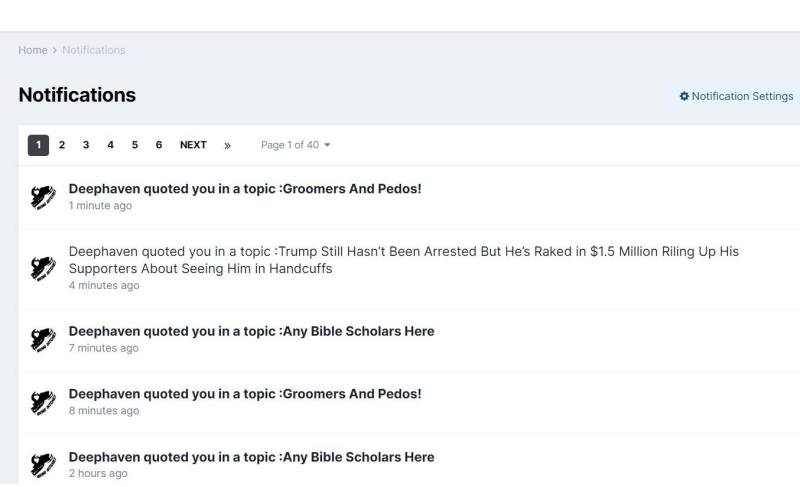Go to page 2 of notifications

pos(62,145)
